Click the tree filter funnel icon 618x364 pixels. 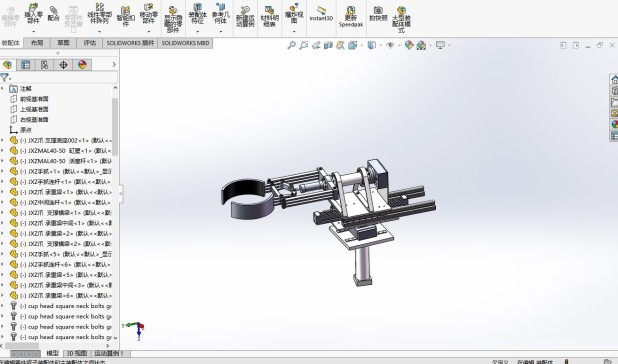4,77
